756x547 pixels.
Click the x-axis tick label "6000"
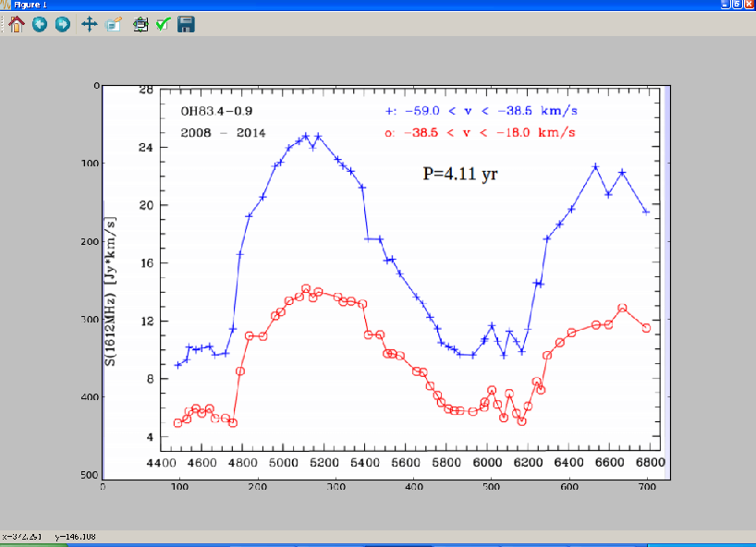[x=487, y=463]
